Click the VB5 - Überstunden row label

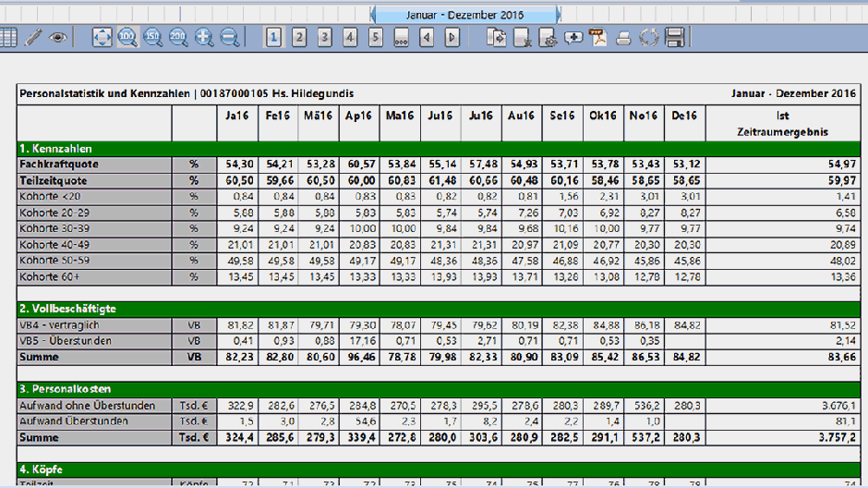[94, 341]
